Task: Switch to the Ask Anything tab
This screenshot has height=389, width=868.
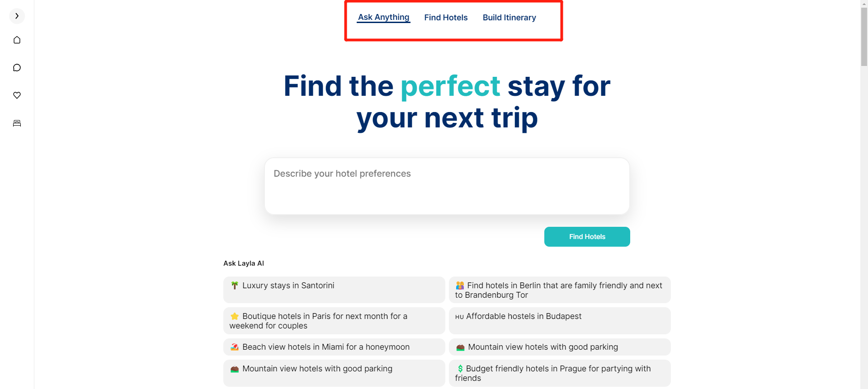Action: [x=383, y=17]
